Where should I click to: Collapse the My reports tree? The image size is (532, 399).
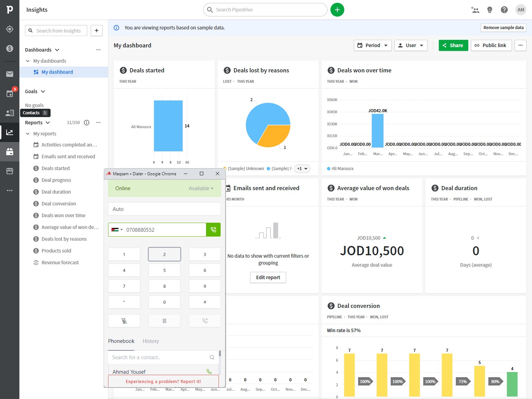point(28,134)
